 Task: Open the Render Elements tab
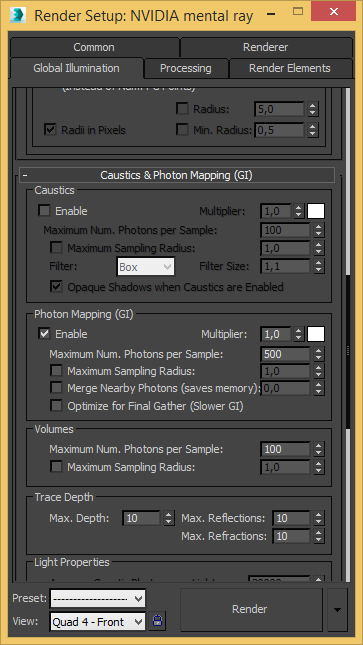pyautogui.click(x=290, y=68)
